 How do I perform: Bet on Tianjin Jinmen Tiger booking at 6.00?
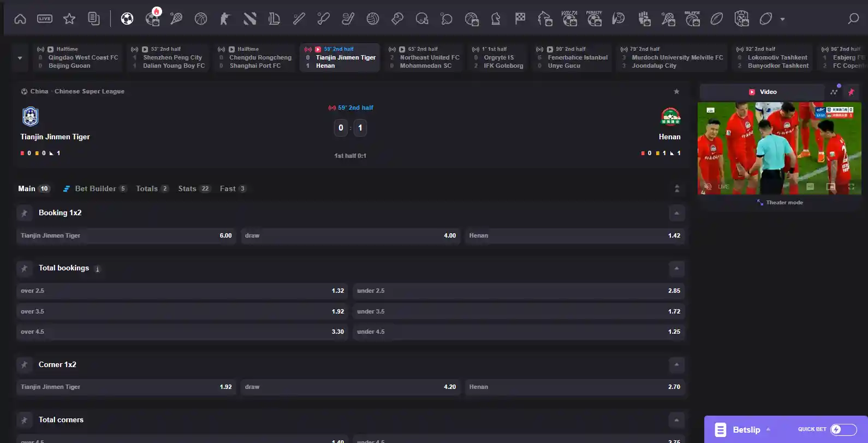126,235
